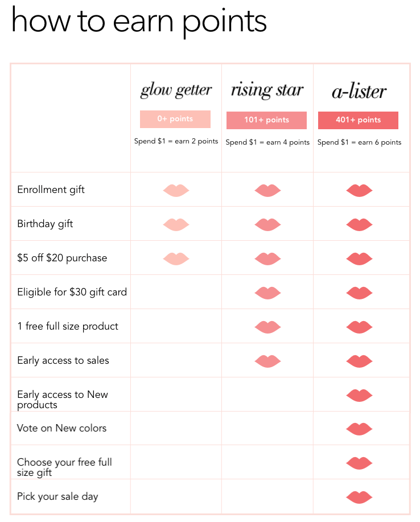The width and height of the screenshot is (420, 522).
Task: Click the 401+ points badge
Action: tap(358, 120)
